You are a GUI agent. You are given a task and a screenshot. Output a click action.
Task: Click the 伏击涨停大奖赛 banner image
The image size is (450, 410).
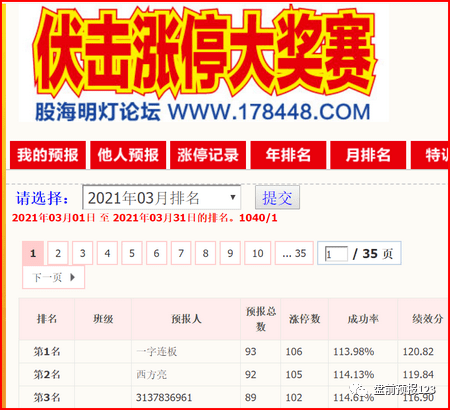[x=204, y=63]
